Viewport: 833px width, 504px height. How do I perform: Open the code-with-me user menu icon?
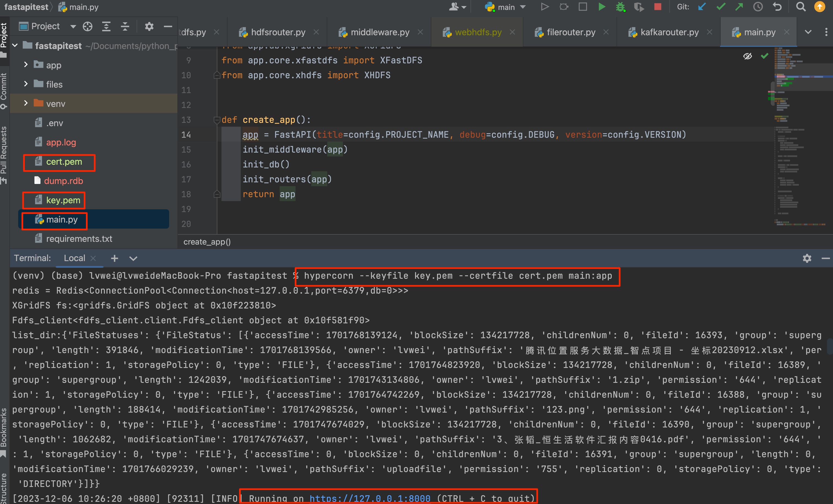point(457,7)
